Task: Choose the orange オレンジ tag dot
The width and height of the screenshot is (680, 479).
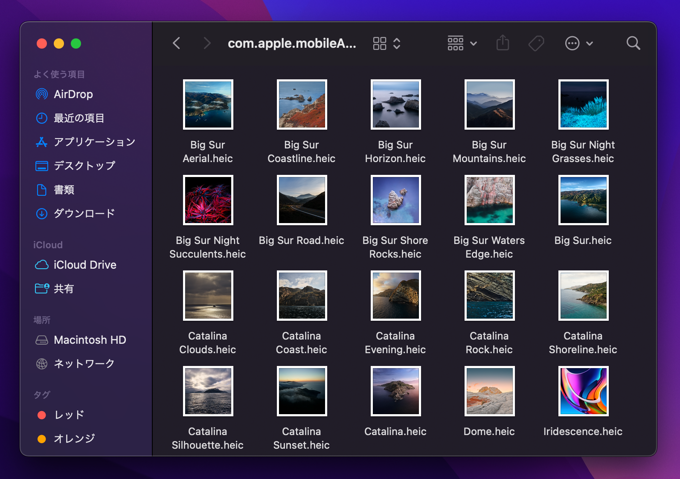Action: coord(42,439)
